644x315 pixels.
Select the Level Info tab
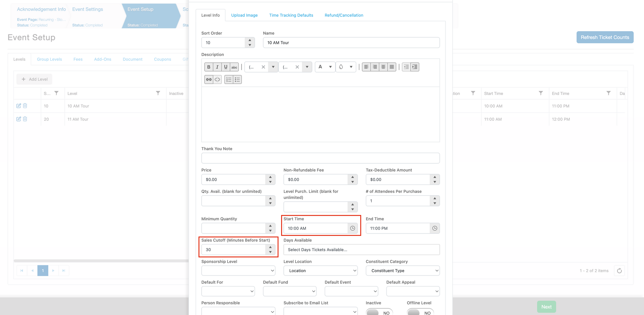pyautogui.click(x=211, y=15)
